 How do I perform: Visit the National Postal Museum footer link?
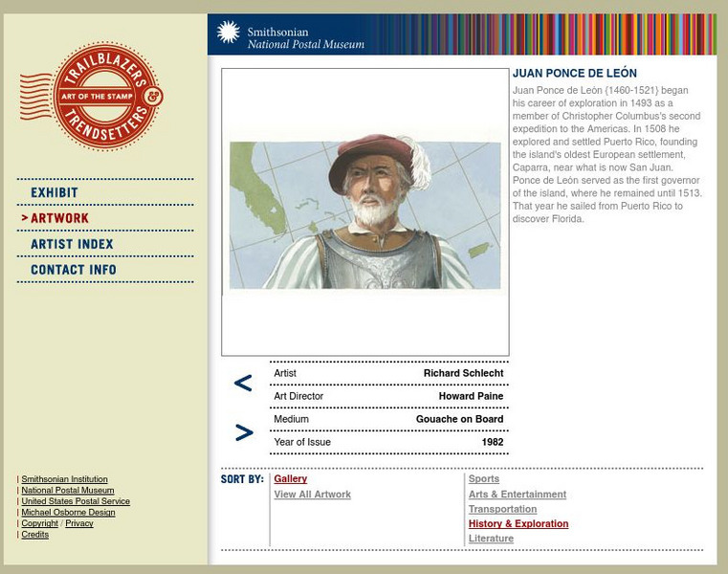pos(68,490)
